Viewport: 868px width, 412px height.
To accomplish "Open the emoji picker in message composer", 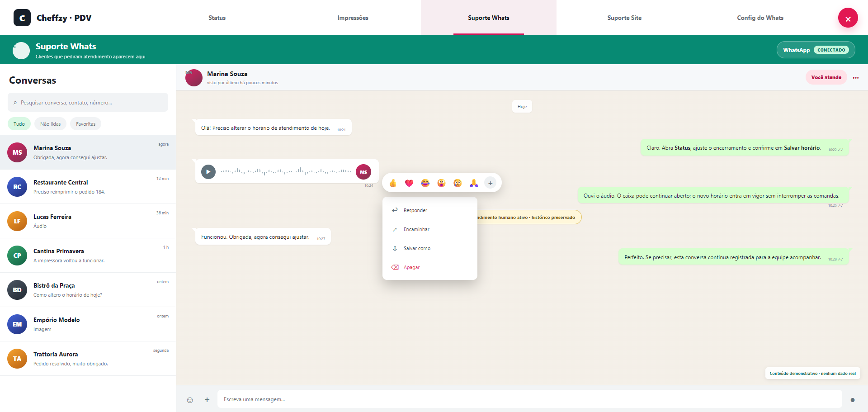I will tap(190, 400).
